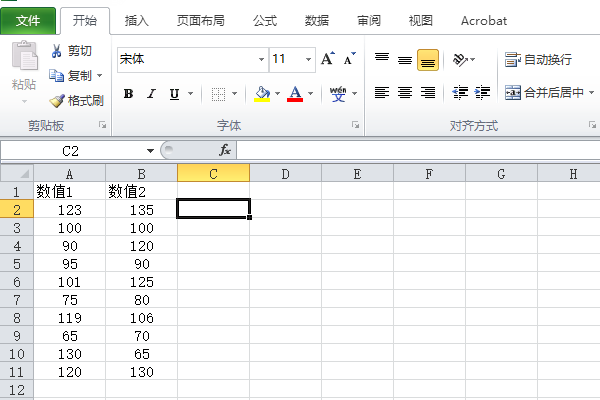Image resolution: width=600 pixels, height=400 pixels.
Task: Click into the formula bar
Action: click(418, 150)
